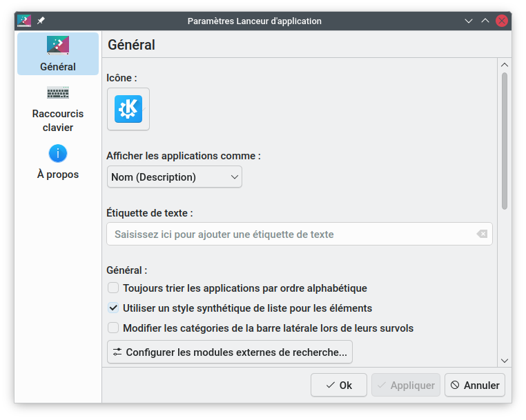Click the Appliquer button
The image size is (526, 420).
tap(406, 385)
